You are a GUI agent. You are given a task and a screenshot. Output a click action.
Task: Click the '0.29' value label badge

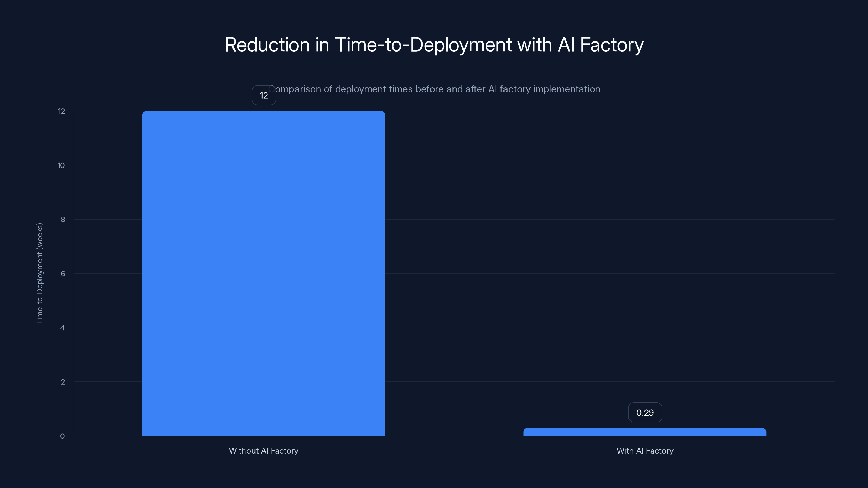tap(645, 412)
